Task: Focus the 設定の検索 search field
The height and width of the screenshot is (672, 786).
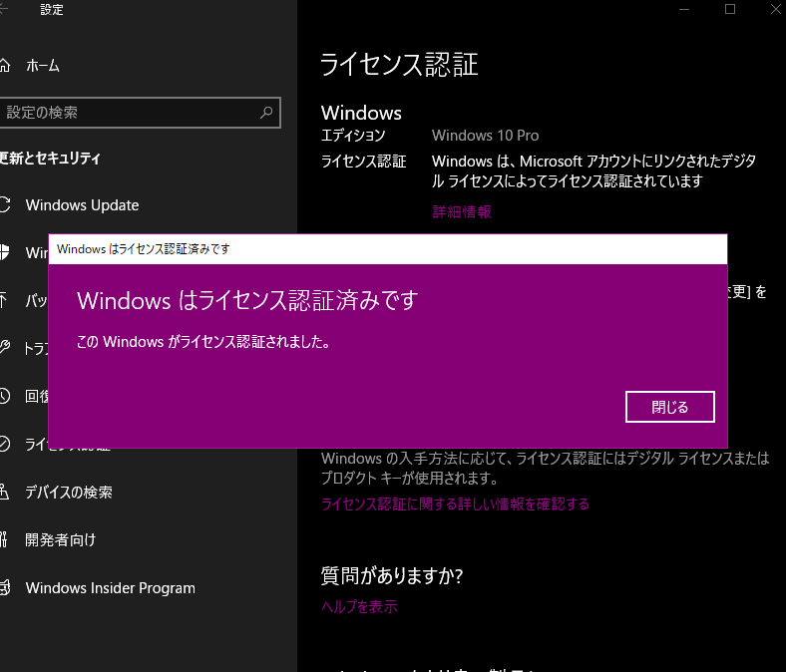Action: click(141, 113)
